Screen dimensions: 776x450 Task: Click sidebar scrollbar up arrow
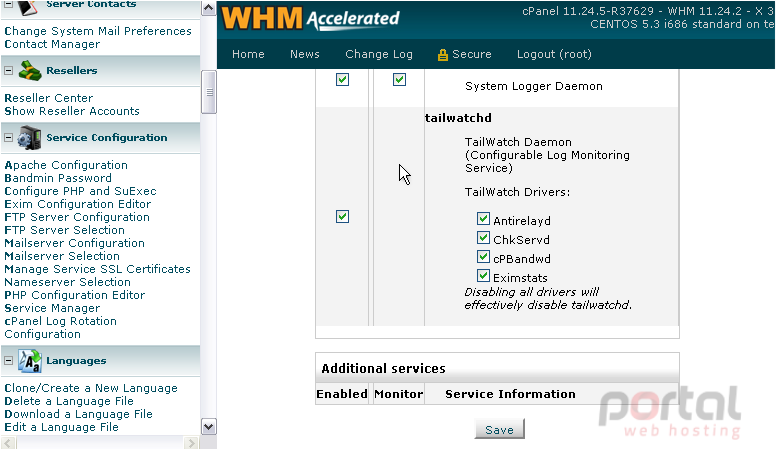pos(208,8)
